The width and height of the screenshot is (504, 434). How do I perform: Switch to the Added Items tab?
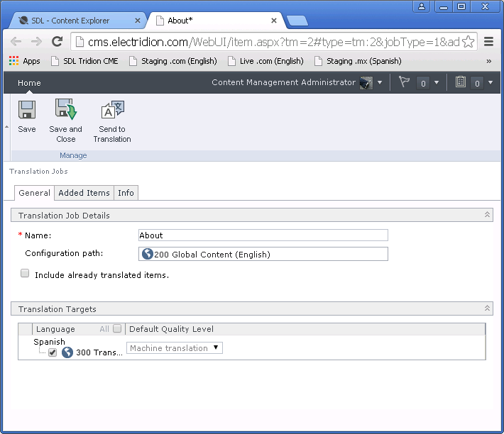84,193
